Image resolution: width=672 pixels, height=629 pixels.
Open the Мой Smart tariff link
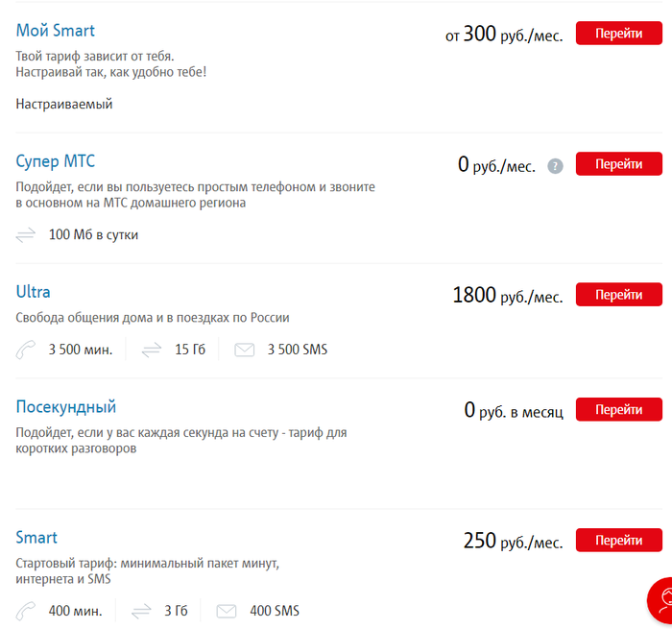pyautogui.click(x=56, y=31)
